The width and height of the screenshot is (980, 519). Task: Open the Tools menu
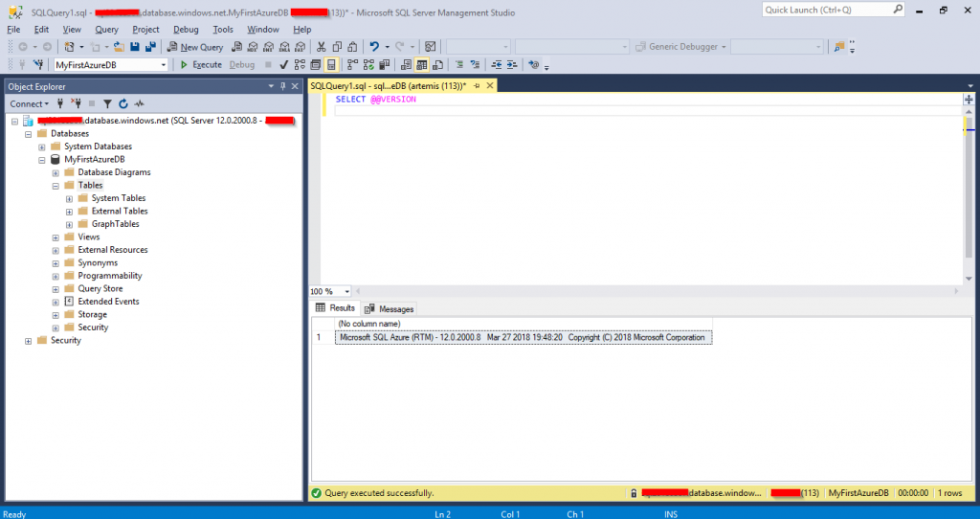[222, 30]
